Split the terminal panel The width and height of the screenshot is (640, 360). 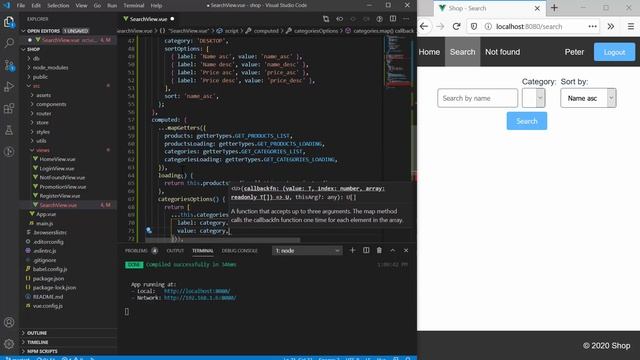(x=366, y=250)
